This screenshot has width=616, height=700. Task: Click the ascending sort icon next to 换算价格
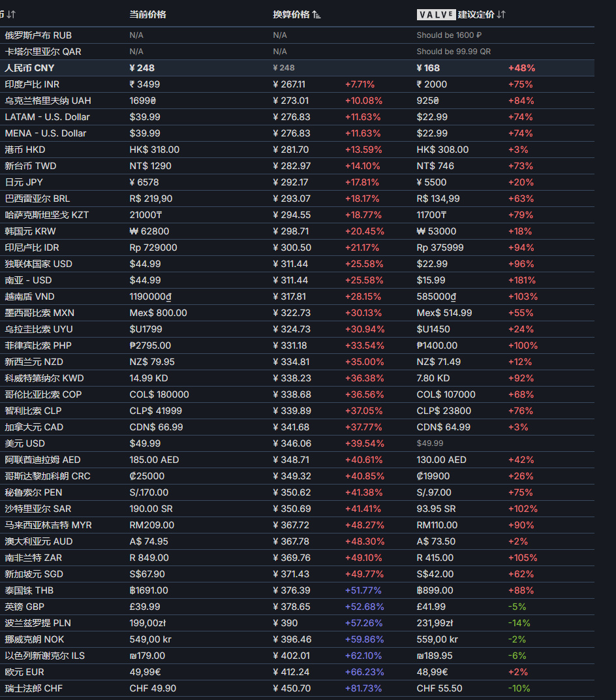click(316, 14)
